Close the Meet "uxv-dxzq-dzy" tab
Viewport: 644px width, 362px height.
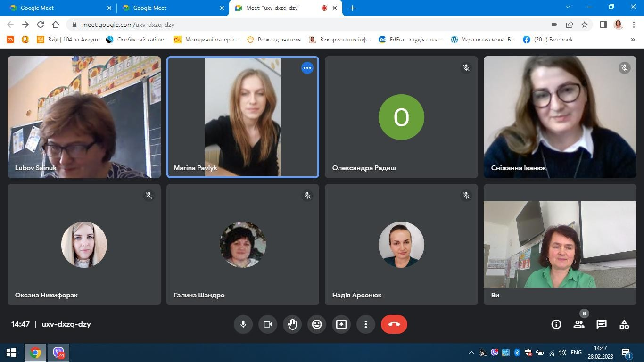335,8
